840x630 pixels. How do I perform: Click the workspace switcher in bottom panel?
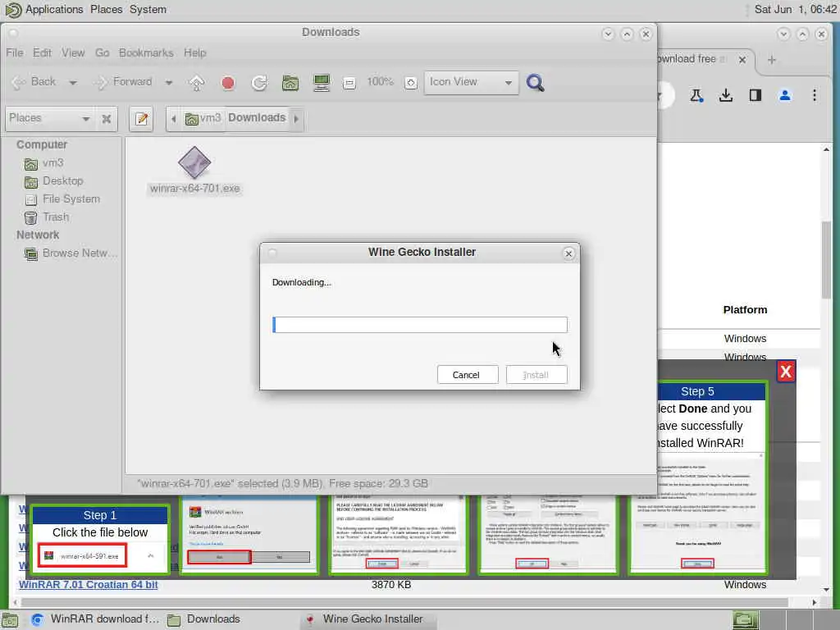coord(784,620)
